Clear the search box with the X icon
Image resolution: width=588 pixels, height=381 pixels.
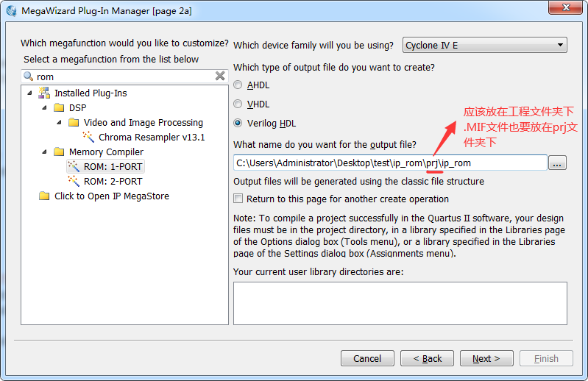[x=220, y=76]
